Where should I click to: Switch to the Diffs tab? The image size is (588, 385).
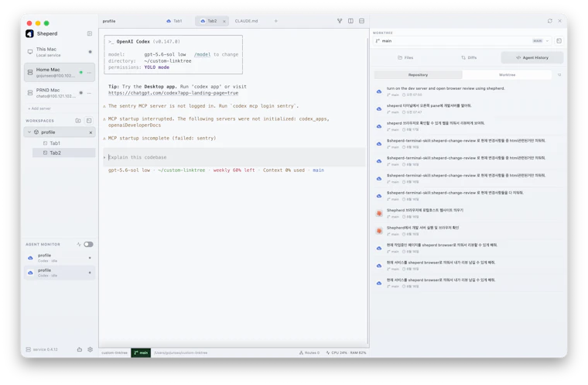[469, 58]
